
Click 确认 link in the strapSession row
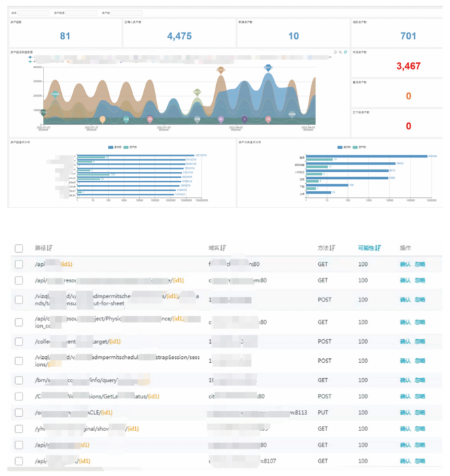coord(405,361)
